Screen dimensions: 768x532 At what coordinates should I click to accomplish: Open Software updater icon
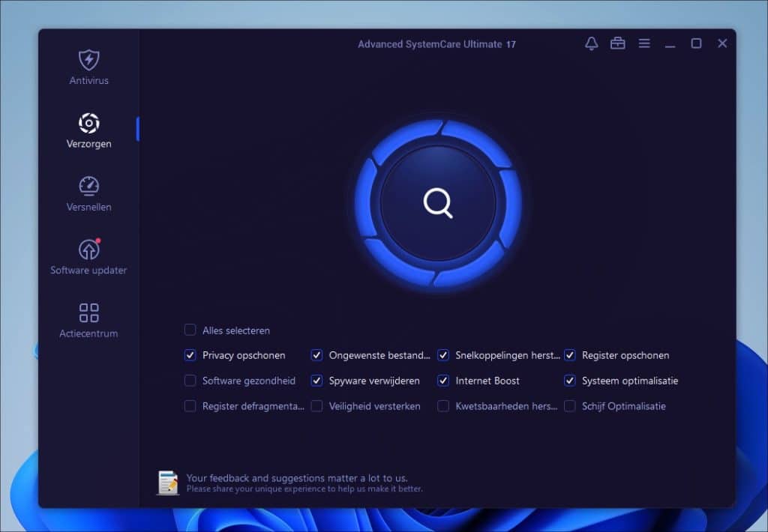(x=88, y=249)
